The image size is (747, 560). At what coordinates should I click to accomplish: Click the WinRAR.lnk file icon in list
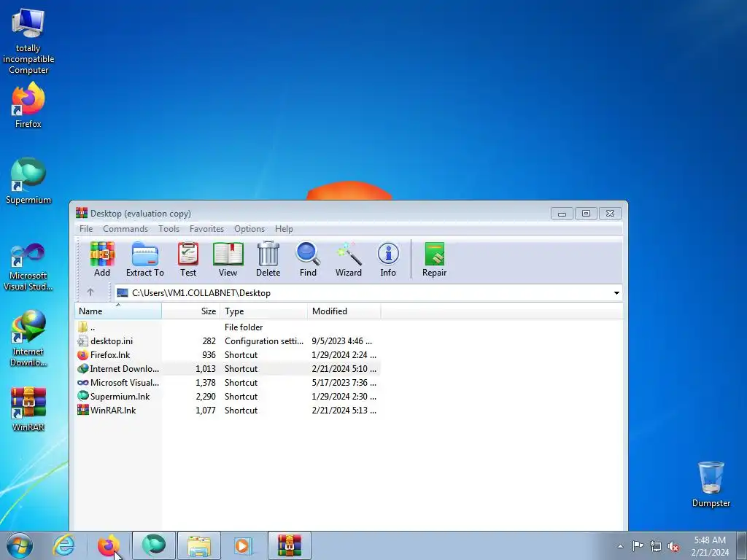click(83, 410)
